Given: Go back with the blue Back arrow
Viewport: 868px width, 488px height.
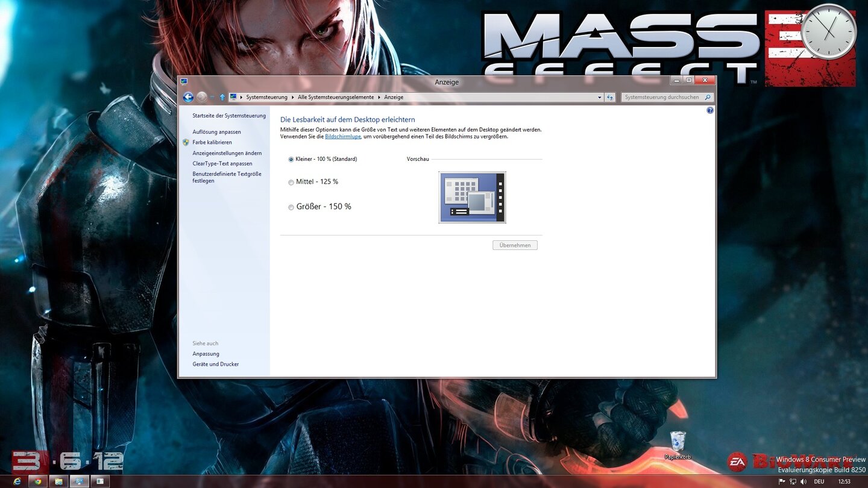Looking at the screenshot, I should point(188,97).
